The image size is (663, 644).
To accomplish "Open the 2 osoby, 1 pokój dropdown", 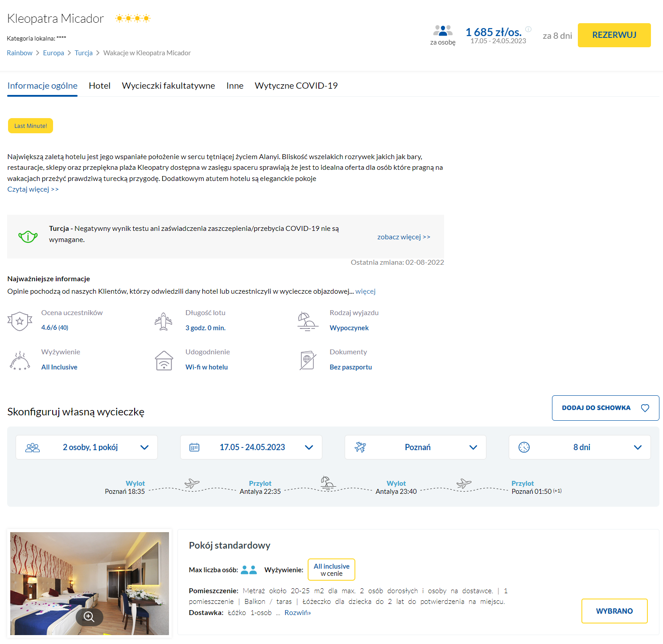I will (x=86, y=447).
